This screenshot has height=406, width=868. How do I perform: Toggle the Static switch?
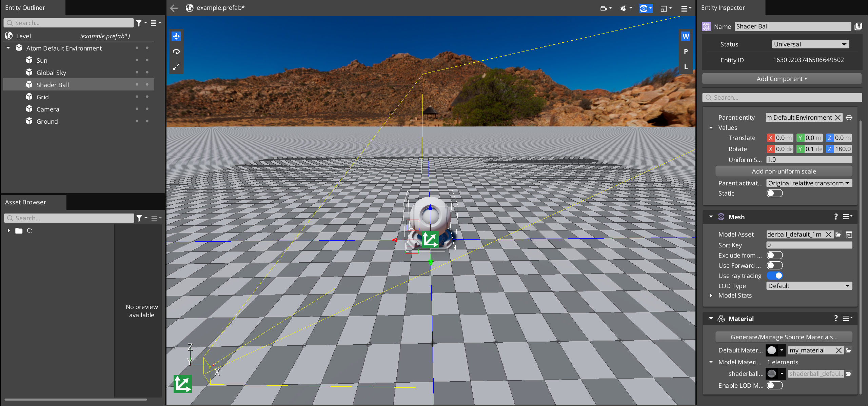pos(774,194)
